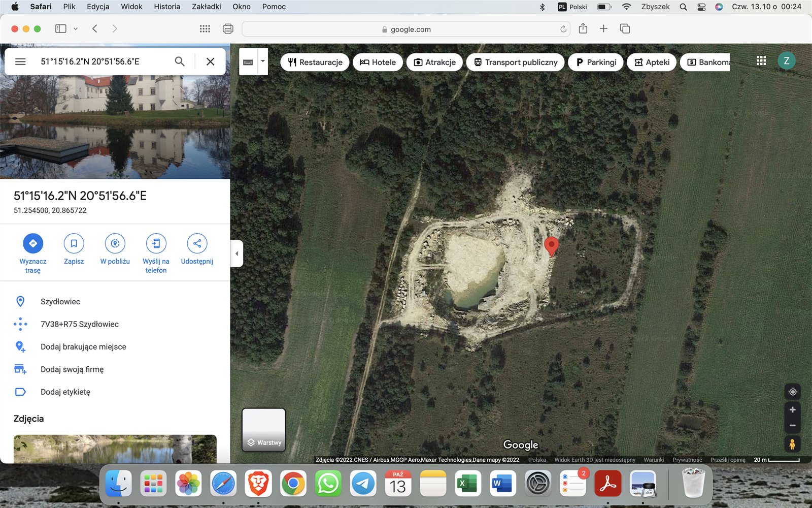Click the coordinates search input field
The height and width of the screenshot is (508, 812).
tap(101, 61)
